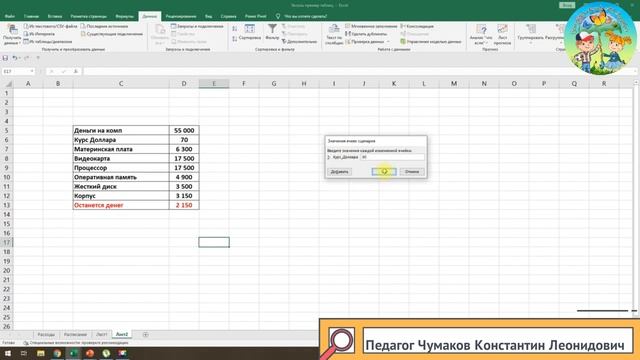Import from table/range
The height and width of the screenshot is (360, 640).
[x=48, y=42]
